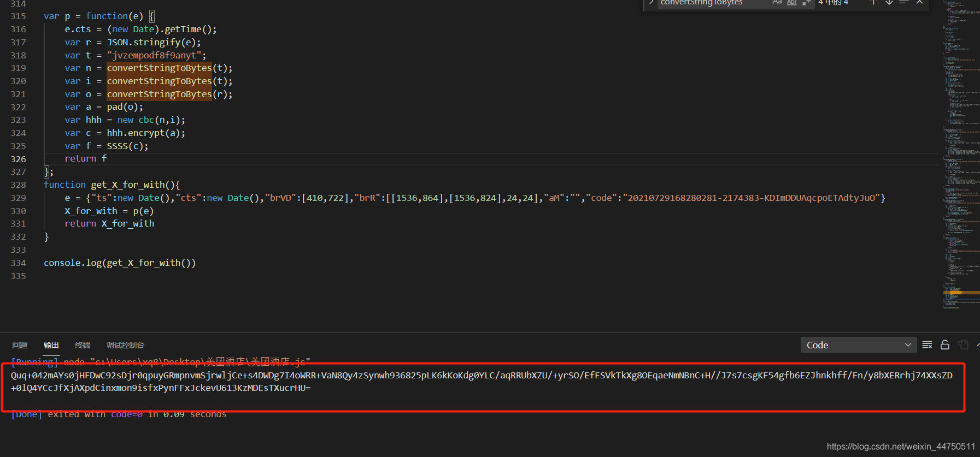
Task: Switch to the 问题 panel tab
Action: click(x=20, y=345)
